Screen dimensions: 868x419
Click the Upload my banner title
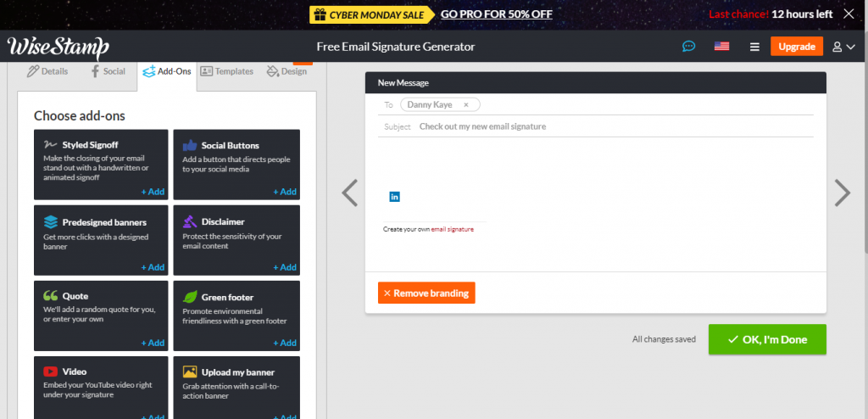[238, 372]
